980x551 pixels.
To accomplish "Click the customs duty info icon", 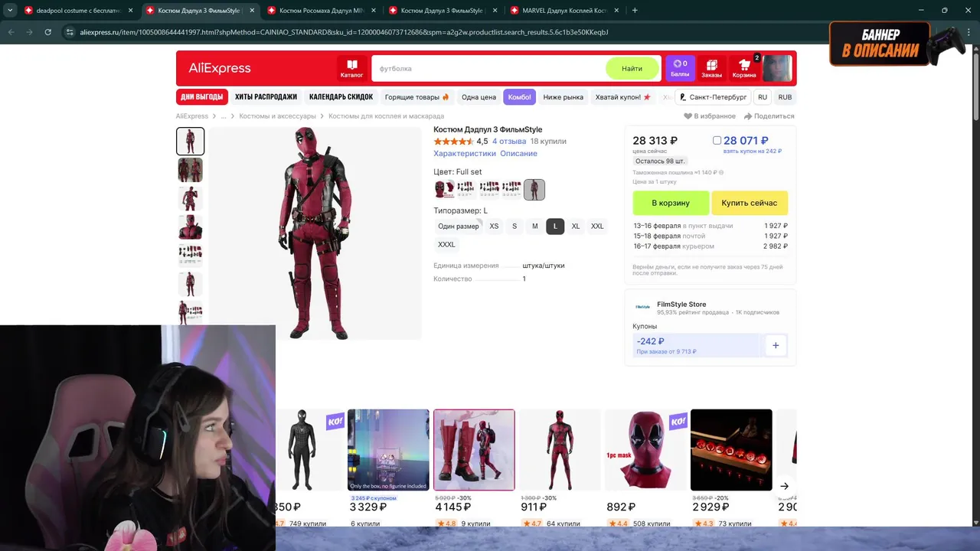I will [x=720, y=173].
